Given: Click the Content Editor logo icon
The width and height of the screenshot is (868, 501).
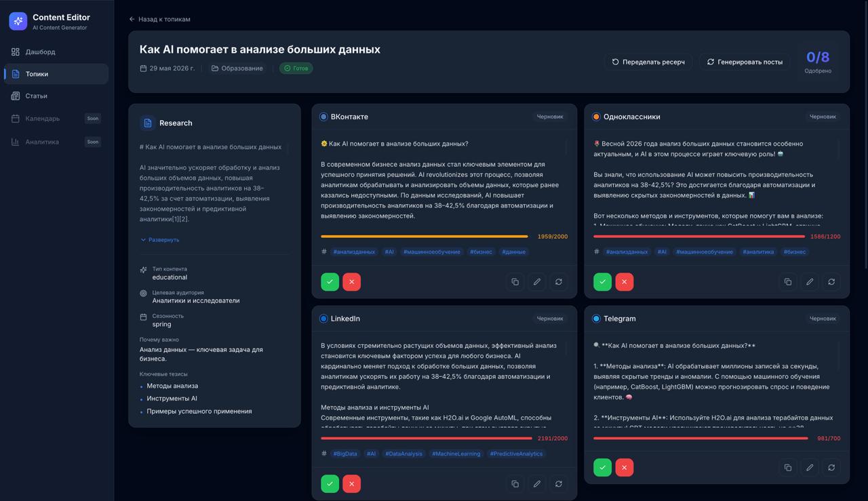Looking at the screenshot, I should point(17,21).
